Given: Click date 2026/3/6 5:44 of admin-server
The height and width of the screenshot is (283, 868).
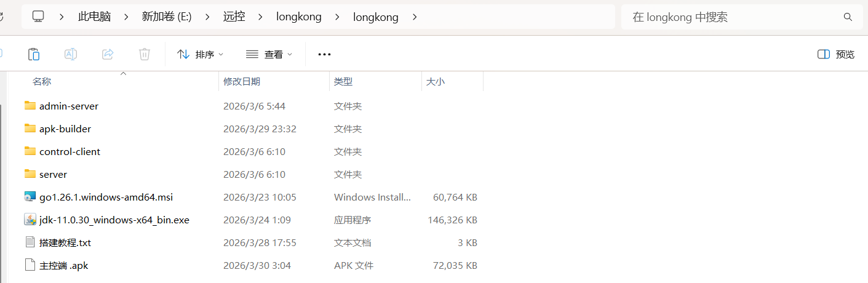Looking at the screenshot, I should [254, 106].
